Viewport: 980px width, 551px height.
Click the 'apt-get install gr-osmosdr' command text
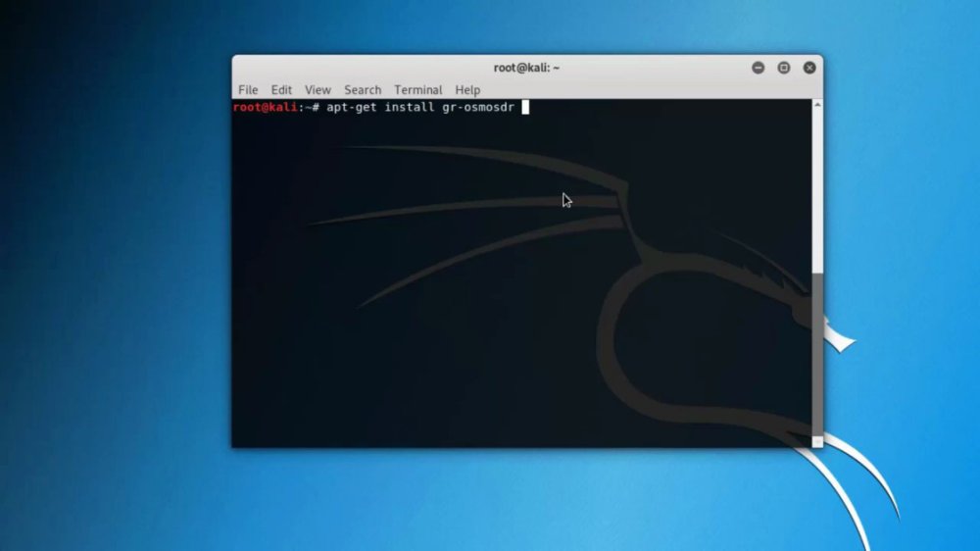point(420,107)
